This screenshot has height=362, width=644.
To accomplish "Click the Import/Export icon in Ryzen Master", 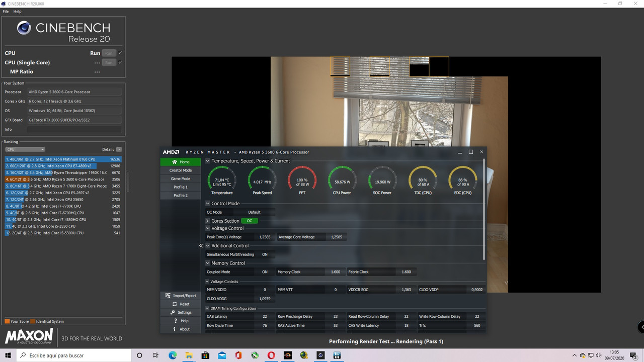I will (168, 296).
